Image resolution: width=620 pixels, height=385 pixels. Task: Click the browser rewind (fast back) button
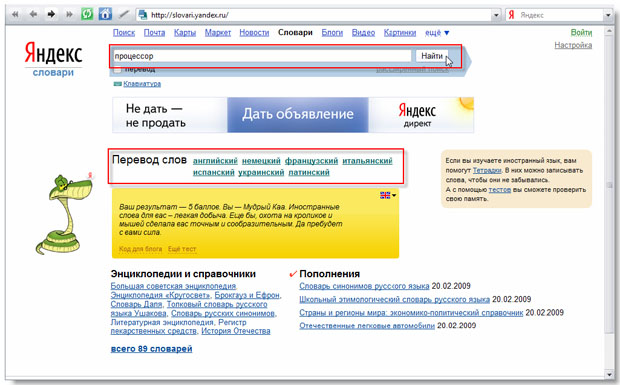15,15
